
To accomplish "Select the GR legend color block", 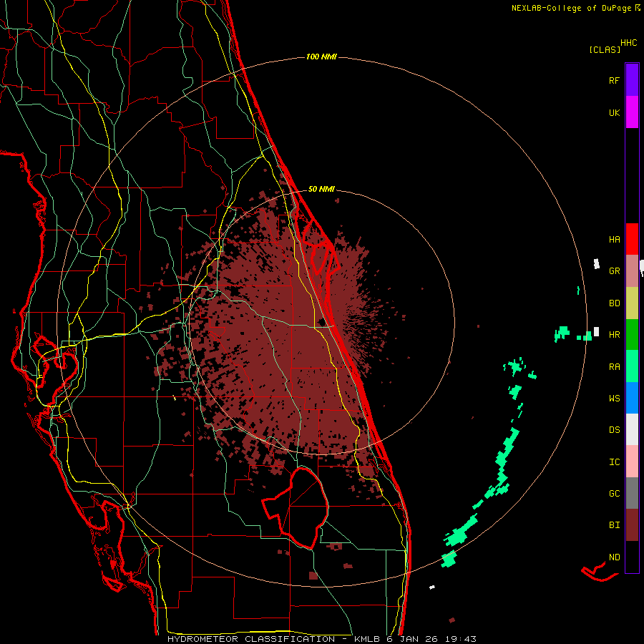I will pyautogui.click(x=632, y=271).
